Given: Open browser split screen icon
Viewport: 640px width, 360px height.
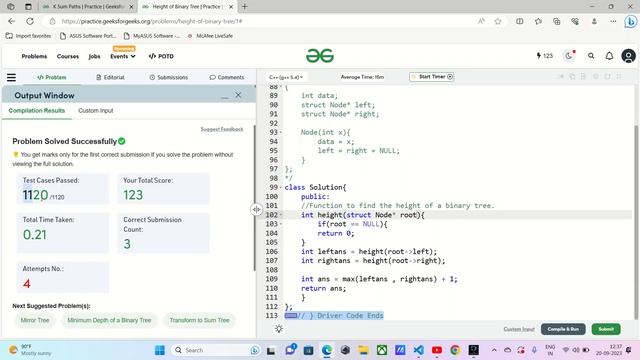Looking at the screenshot, I should pos(519,21).
